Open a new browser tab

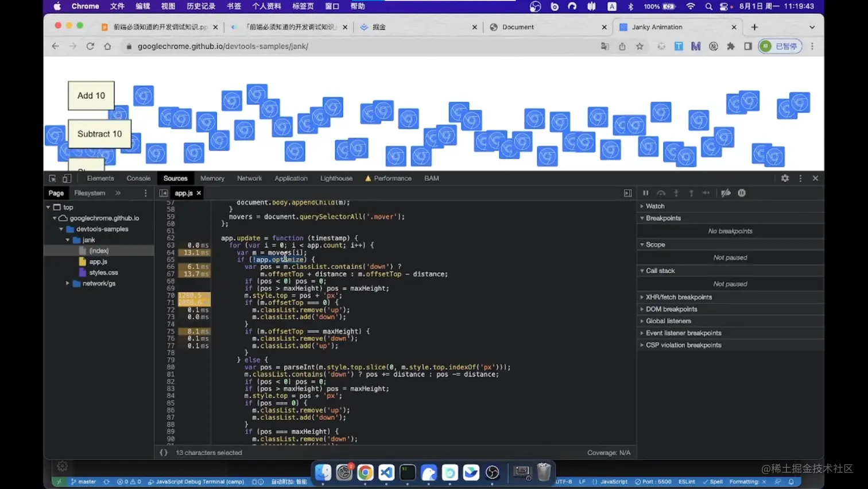754,27
